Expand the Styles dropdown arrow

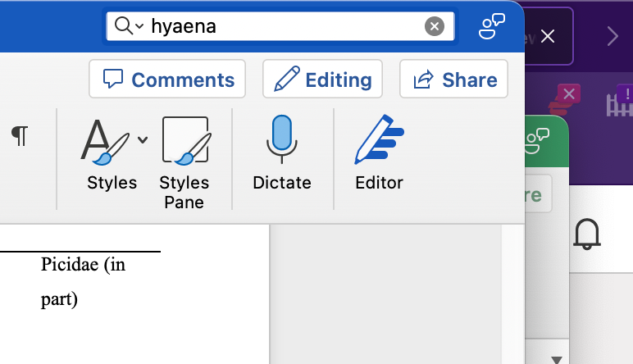point(143,139)
